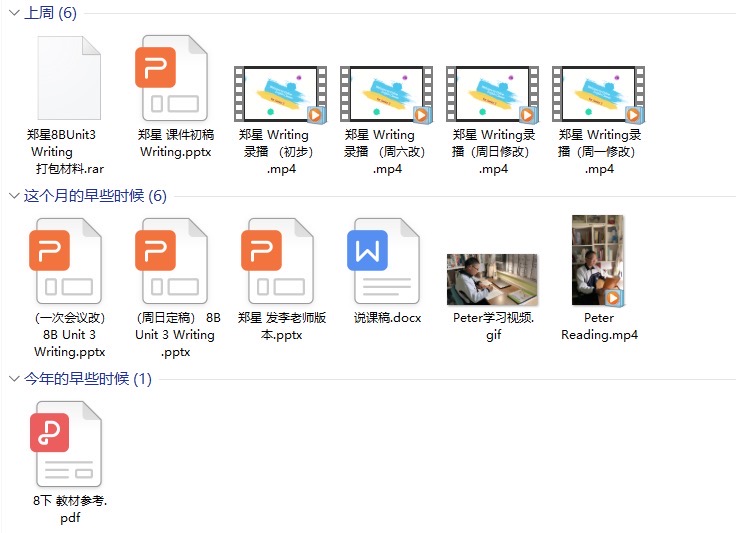Click the 今年的早些时候 (1) group header text

point(88,379)
